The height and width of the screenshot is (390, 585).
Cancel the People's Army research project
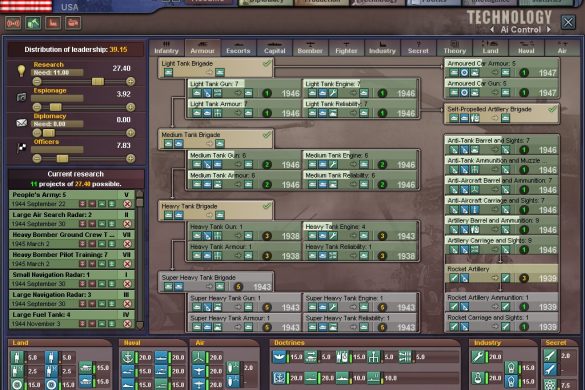coord(127,204)
